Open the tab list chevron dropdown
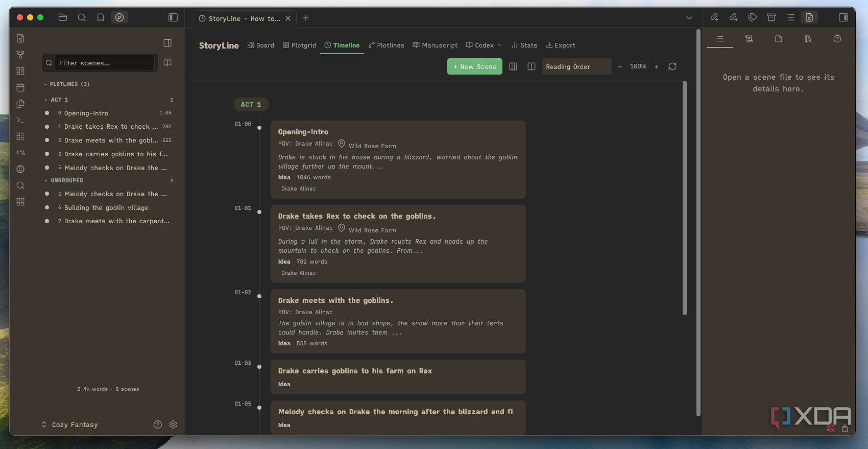868x449 pixels. (x=689, y=18)
